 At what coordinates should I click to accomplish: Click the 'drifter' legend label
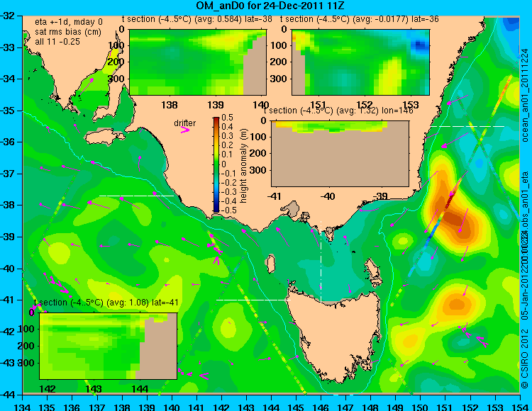tap(185, 123)
